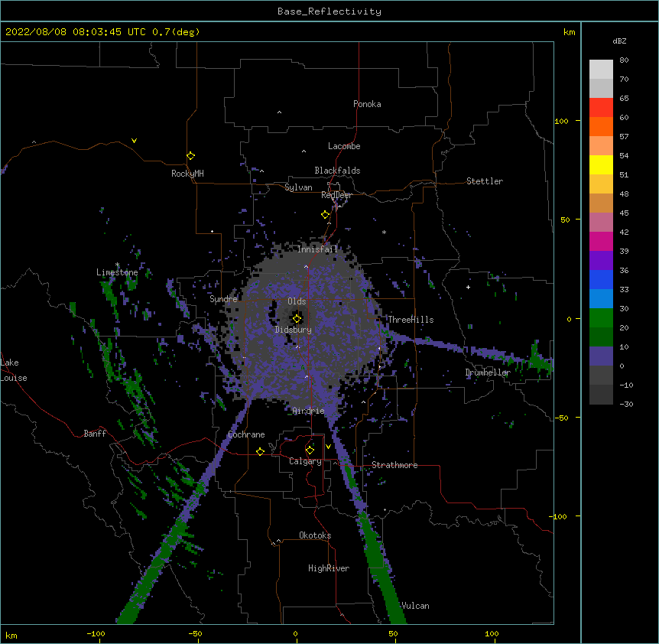
Task: Click the Olds town label
Action: pyautogui.click(x=297, y=301)
